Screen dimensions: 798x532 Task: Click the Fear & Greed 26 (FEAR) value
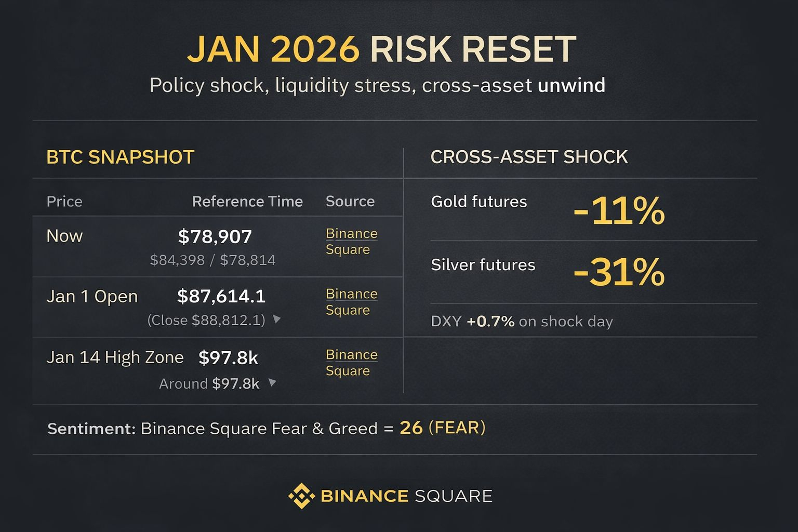pos(442,428)
